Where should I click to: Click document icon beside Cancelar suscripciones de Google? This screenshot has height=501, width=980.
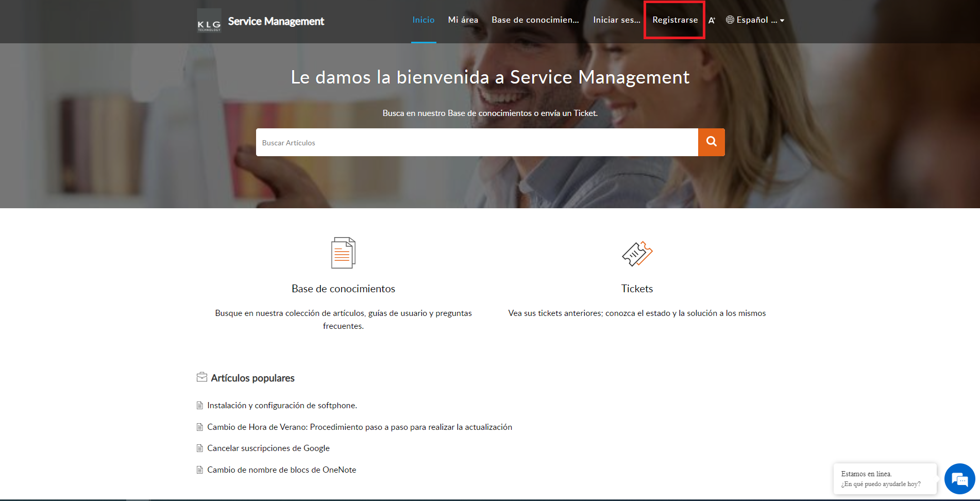[200, 448]
